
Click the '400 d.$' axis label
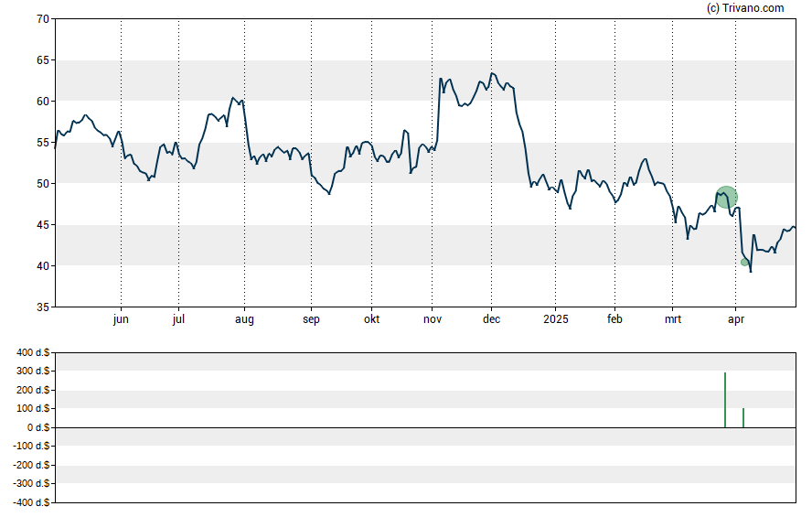(x=33, y=353)
